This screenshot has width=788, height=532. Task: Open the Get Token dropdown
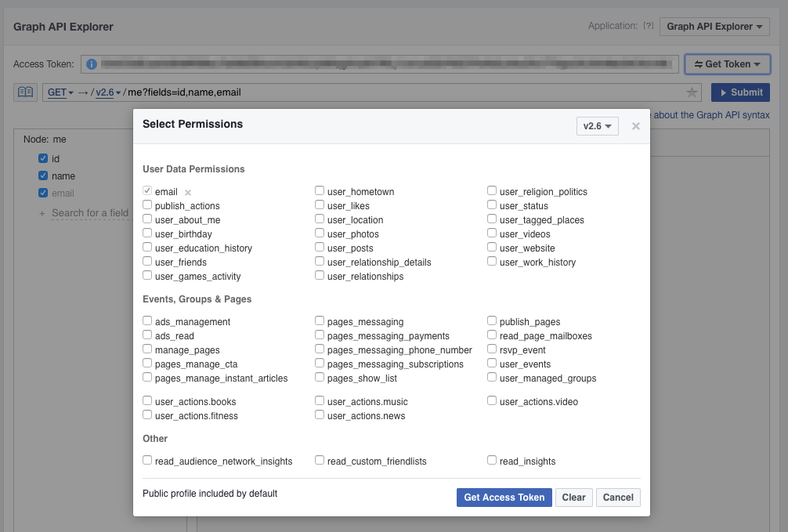[x=727, y=64]
